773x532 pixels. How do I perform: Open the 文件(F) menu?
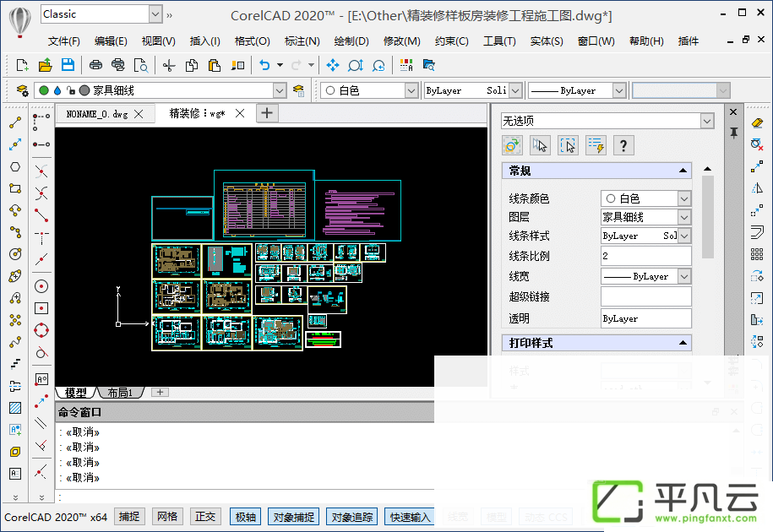(64, 41)
